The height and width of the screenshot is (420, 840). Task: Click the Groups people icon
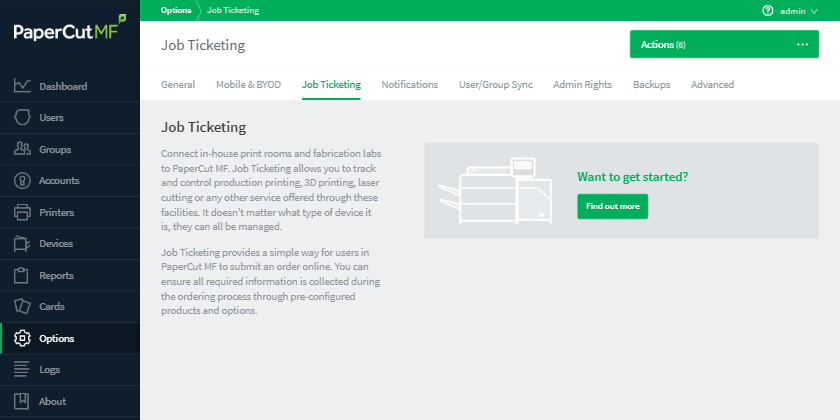pos(22,149)
